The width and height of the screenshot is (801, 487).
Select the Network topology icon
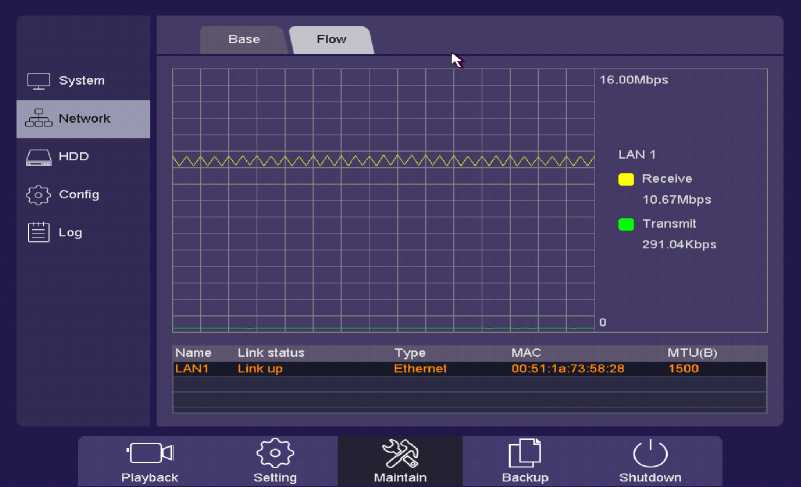[x=38, y=119]
